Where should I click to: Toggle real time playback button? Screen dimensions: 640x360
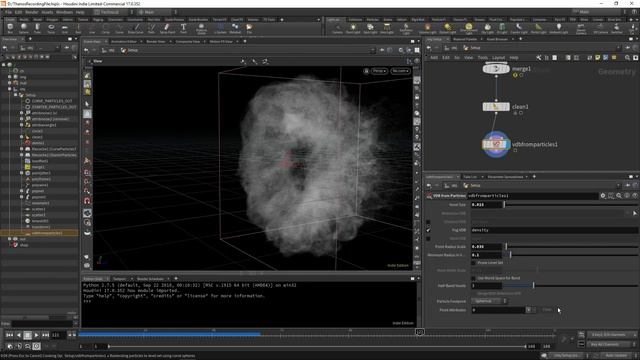point(36,346)
